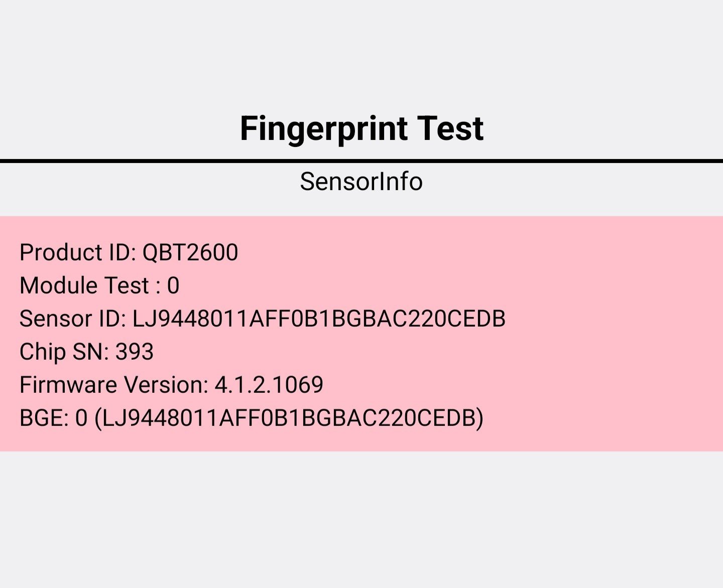This screenshot has width=723, height=588.
Task: Click the Product ID label
Action: click(77, 252)
